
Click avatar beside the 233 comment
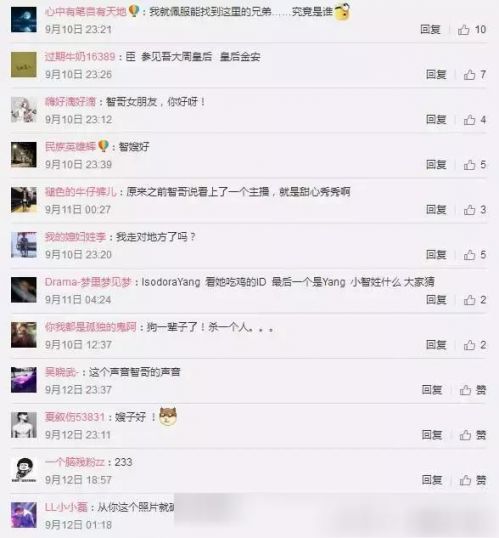coord(24,470)
